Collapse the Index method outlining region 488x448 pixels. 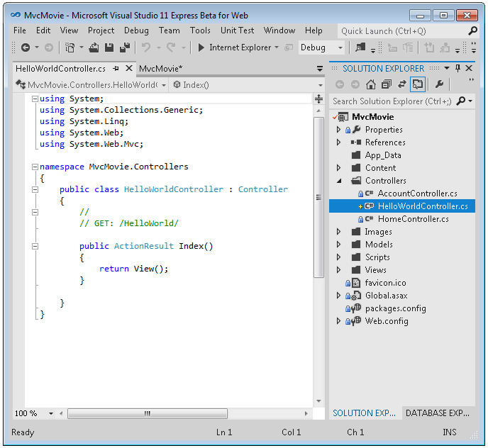click(35, 246)
